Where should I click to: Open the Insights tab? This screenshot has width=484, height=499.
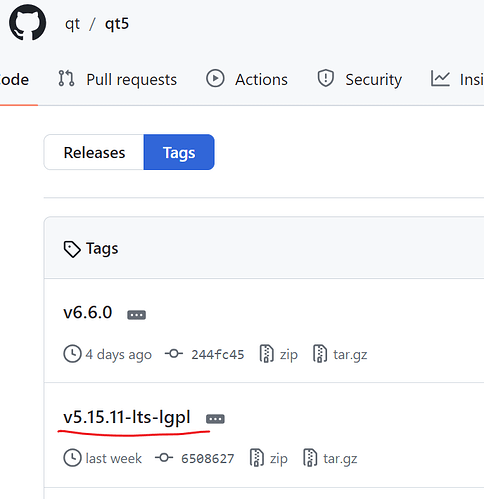point(457,79)
